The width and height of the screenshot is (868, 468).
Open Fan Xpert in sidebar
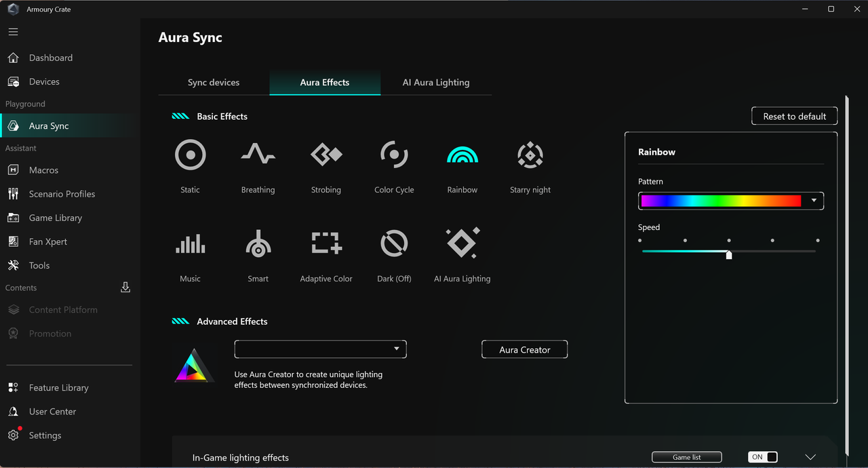pyautogui.click(x=66, y=241)
